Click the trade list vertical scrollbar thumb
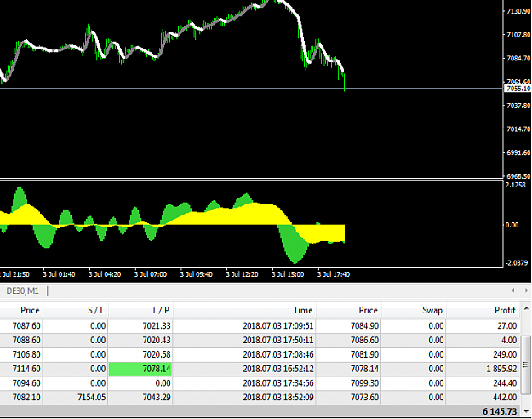The image size is (532, 419). click(526, 365)
